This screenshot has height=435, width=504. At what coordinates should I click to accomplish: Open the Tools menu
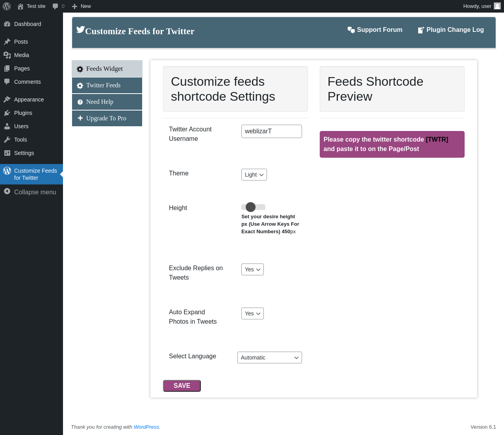[x=31, y=140]
